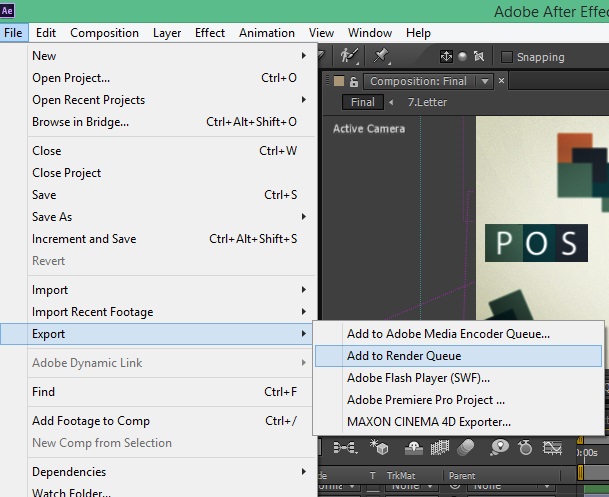This screenshot has height=497, width=609.
Task: Open the Composition menu
Action: click(104, 33)
